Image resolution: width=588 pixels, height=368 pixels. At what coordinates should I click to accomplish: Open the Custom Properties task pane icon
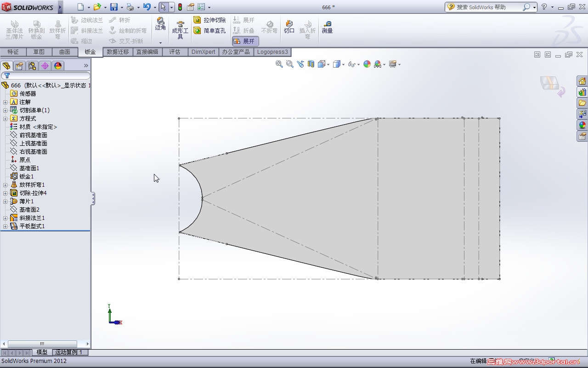(x=582, y=136)
